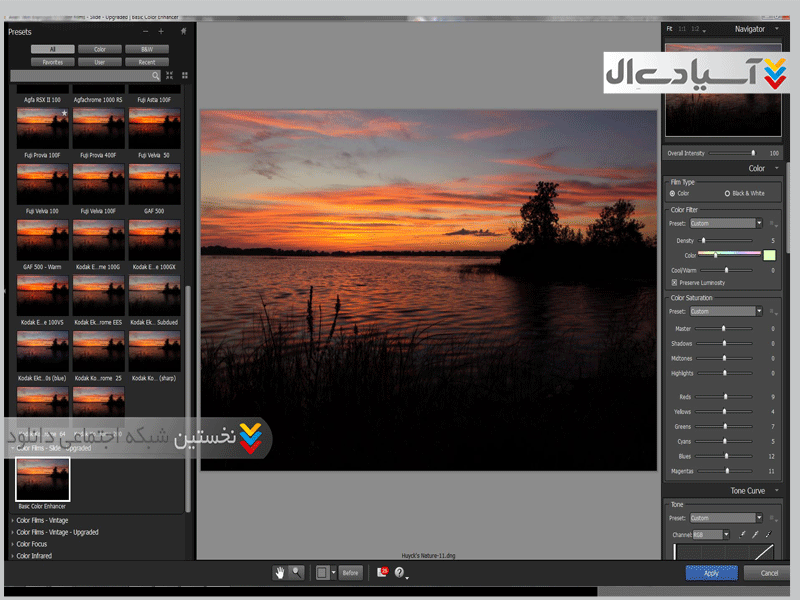Image resolution: width=800 pixels, height=600 pixels.
Task: Click the Apply button
Action: pos(711,573)
